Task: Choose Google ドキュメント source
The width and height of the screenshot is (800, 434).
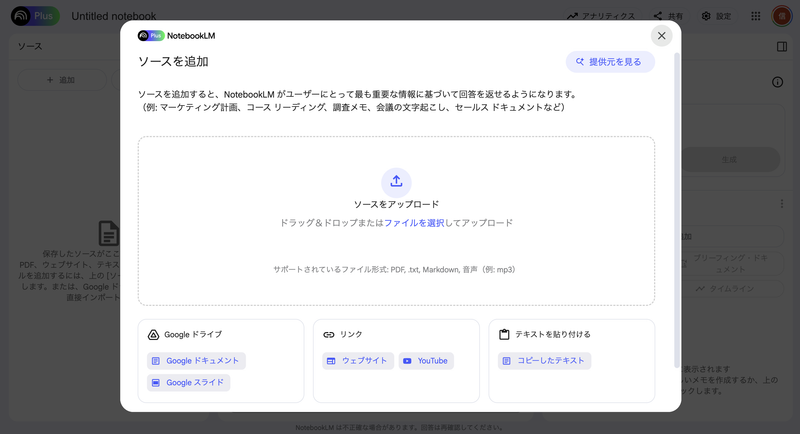Action: (196, 361)
